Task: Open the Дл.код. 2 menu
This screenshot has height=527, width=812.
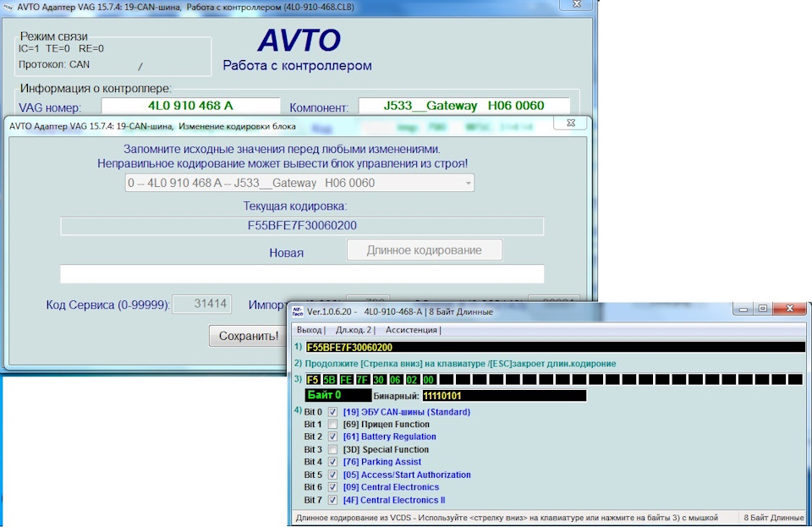Action: click(x=354, y=330)
